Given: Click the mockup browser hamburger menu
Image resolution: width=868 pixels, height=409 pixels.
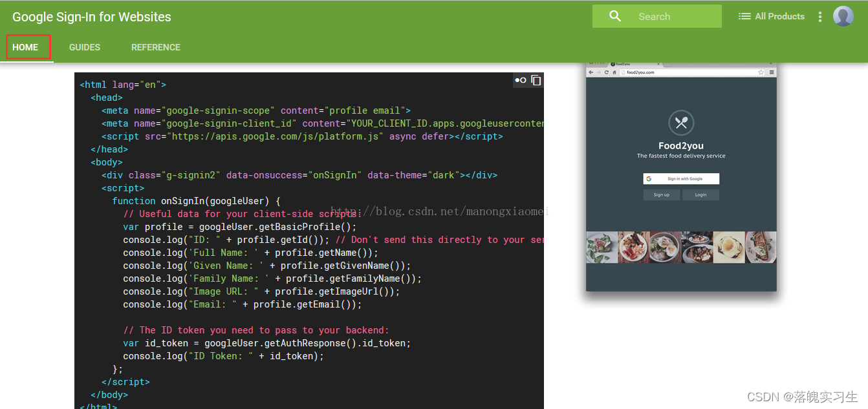Looking at the screenshot, I should pos(772,72).
